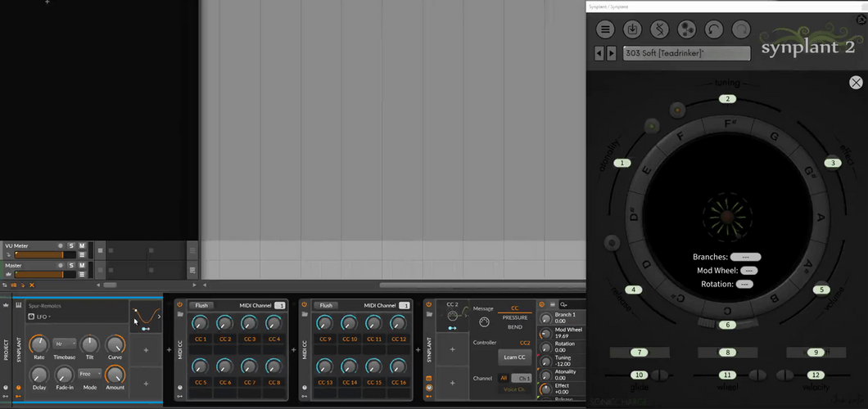
Task: Click the LFO Amount knob
Action: tap(115, 374)
